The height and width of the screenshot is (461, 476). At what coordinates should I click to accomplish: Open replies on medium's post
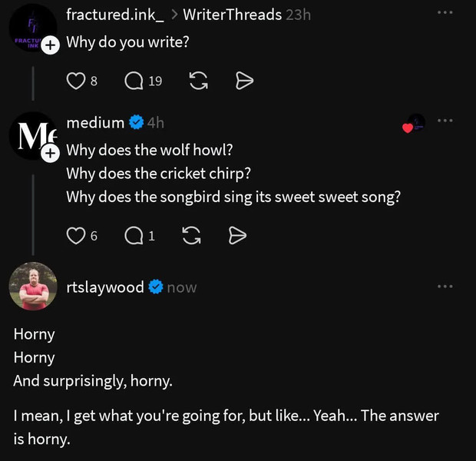[x=134, y=236]
